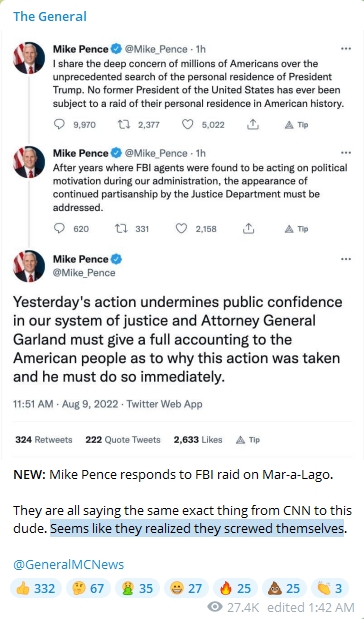Open the three-dot menu on the second tweet
This screenshot has width=364, height=619.
[x=346, y=153]
